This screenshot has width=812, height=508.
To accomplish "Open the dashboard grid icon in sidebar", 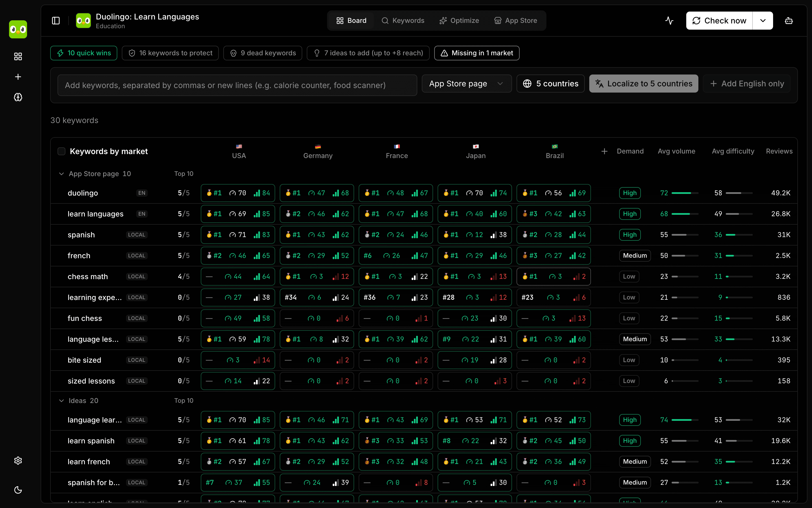I will pos(18,56).
